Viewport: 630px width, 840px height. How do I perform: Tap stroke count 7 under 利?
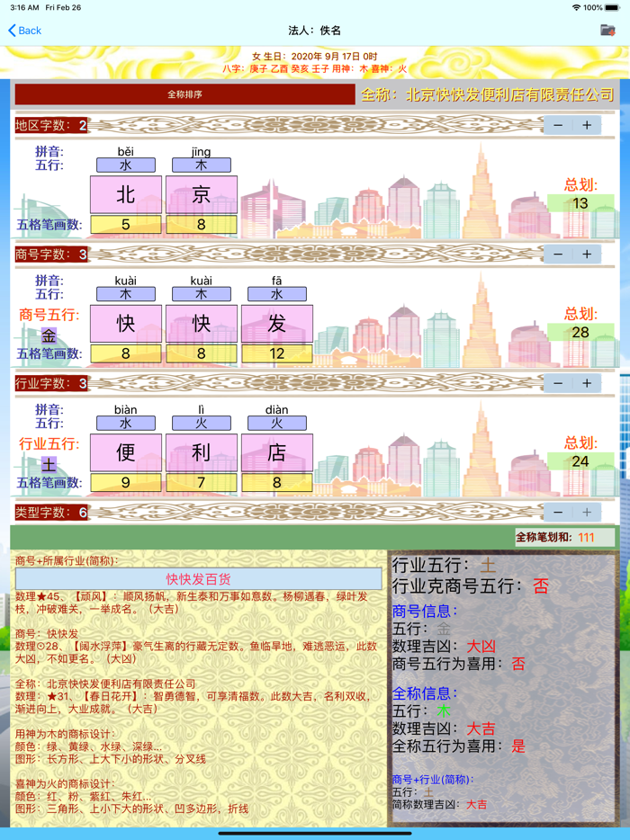click(202, 483)
